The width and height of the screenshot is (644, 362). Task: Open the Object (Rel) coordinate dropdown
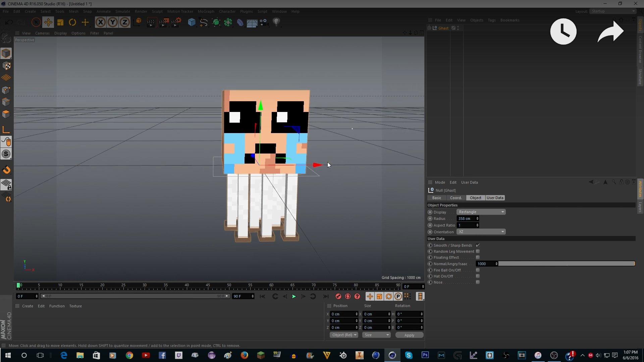[344, 335]
